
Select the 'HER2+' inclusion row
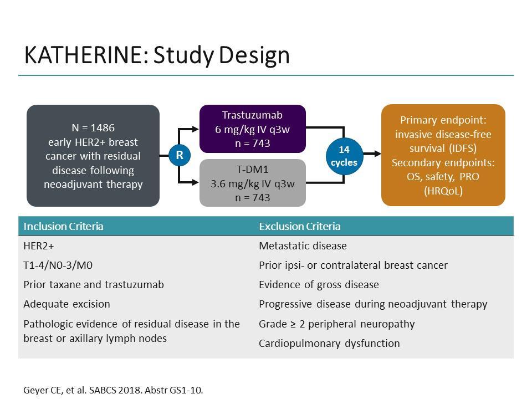pyautogui.click(x=39, y=246)
